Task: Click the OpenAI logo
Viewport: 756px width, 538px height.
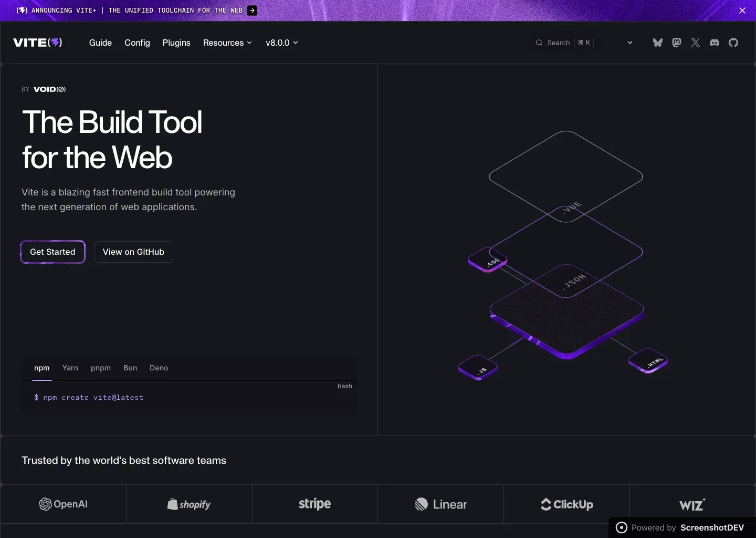Action: tap(63, 504)
